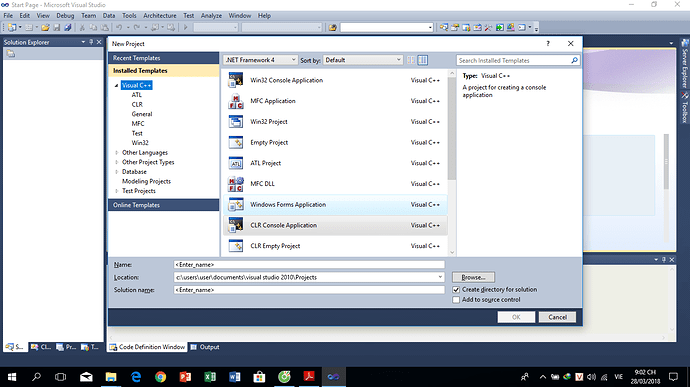The width and height of the screenshot is (690, 387).
Task: Click the Browse... button
Action: [x=473, y=277]
